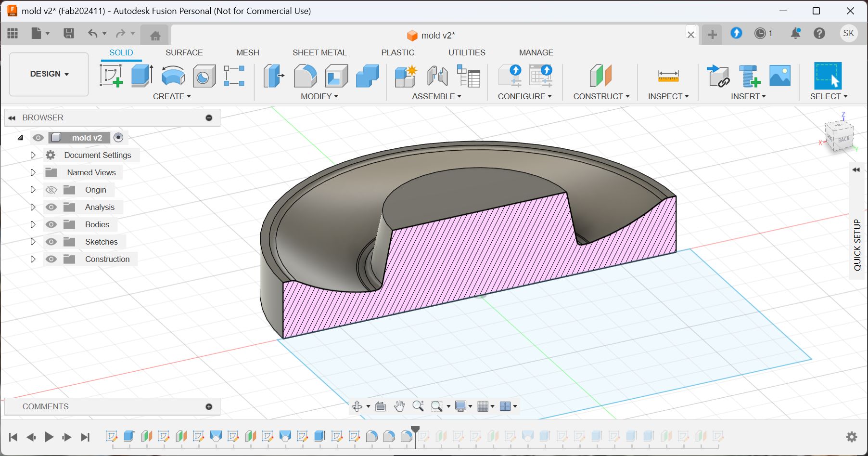Click the Midplane construct icon
Screen dimensions: 868x456
600,76
